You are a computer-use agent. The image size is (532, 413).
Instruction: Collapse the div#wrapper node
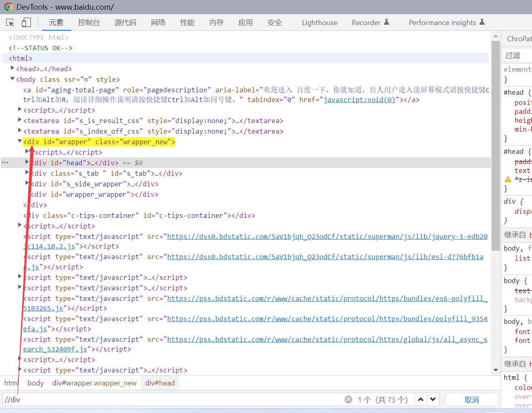coord(20,141)
